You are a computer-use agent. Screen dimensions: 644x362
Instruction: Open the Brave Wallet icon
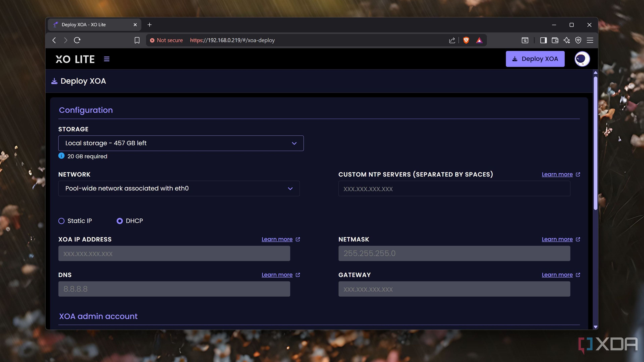555,40
